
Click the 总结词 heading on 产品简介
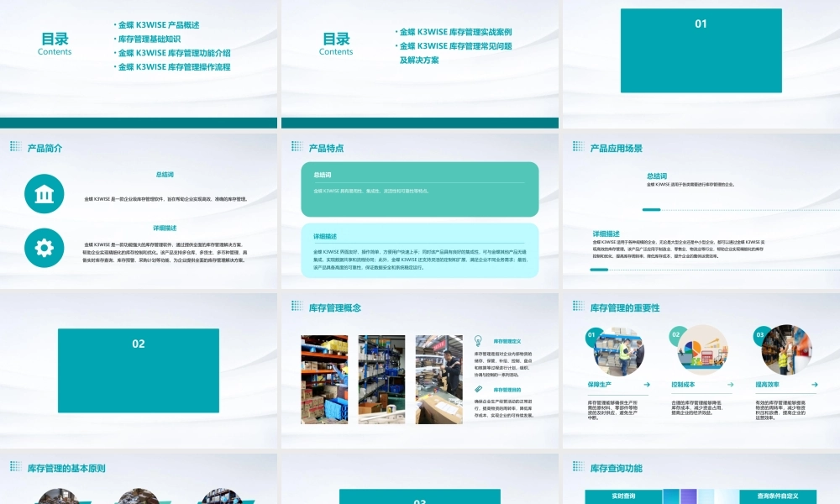(x=165, y=174)
